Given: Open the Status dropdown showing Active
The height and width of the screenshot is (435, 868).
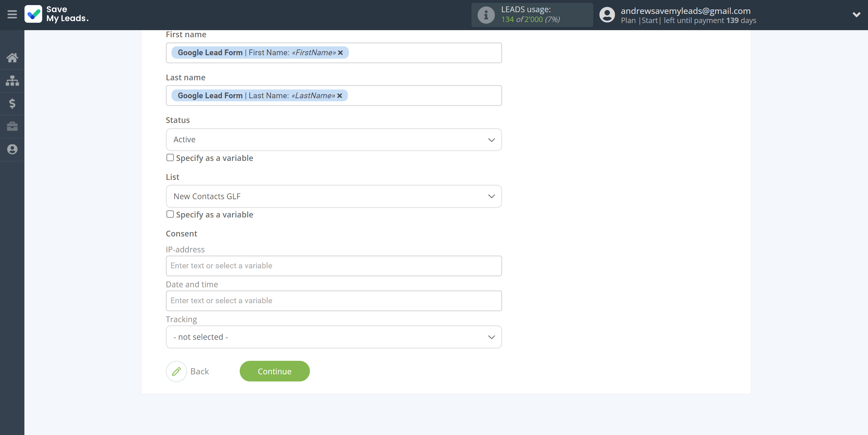Looking at the screenshot, I should point(334,140).
